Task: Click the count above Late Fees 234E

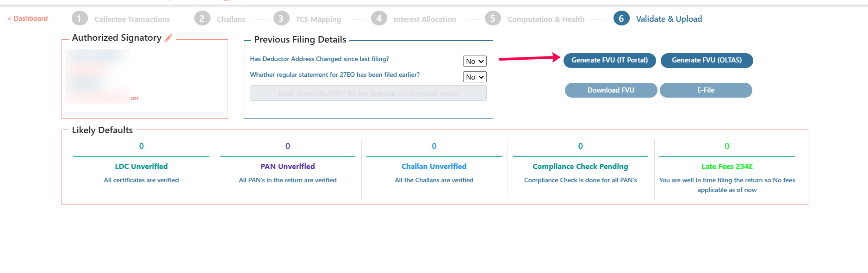Action: (727, 146)
